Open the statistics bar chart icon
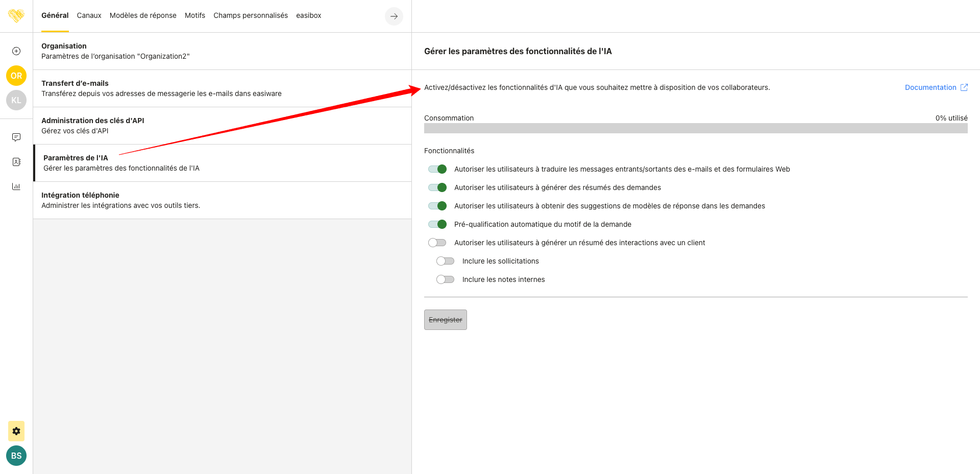This screenshot has height=474, width=980. tap(16, 186)
